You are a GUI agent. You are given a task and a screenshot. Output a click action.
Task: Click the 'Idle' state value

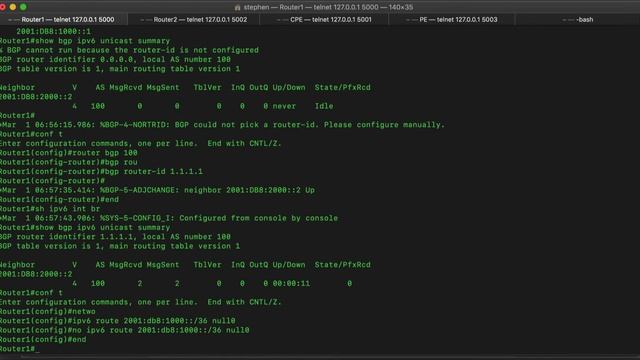click(324, 106)
